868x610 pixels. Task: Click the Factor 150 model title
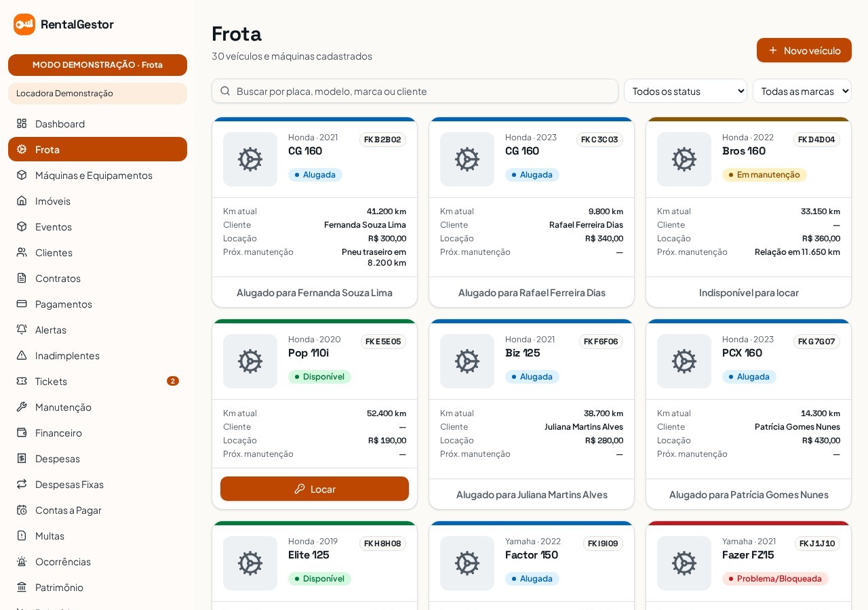pos(532,554)
